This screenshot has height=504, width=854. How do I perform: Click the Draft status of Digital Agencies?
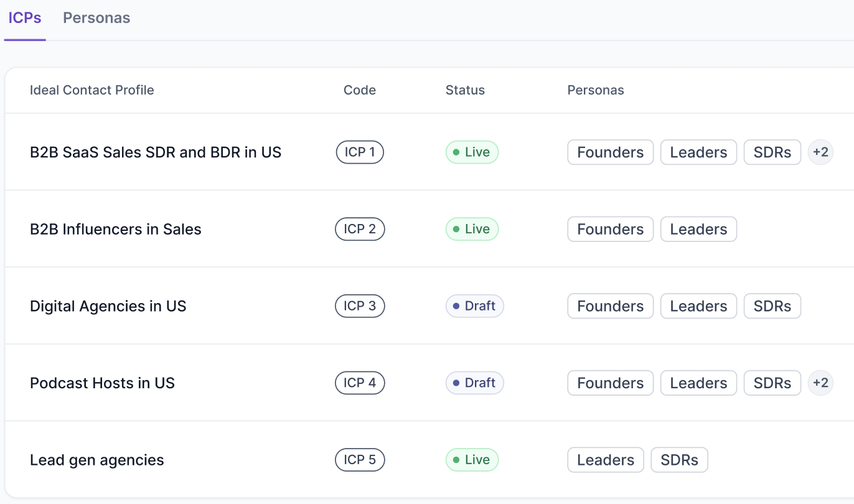pos(474,306)
